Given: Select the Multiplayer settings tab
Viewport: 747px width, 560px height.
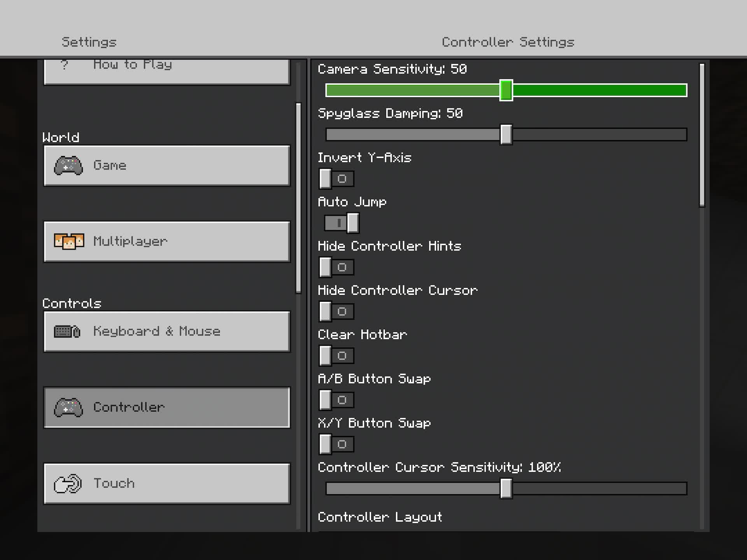Looking at the screenshot, I should (167, 241).
